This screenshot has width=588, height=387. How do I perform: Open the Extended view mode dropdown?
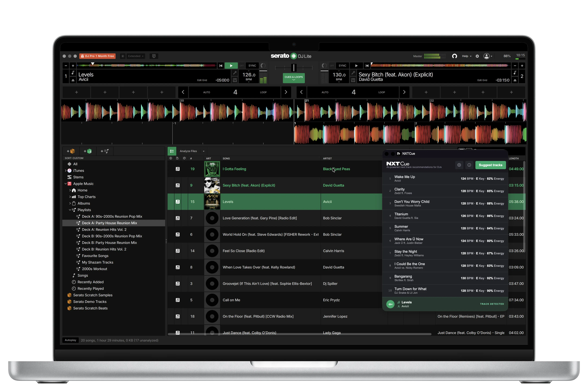(x=135, y=56)
